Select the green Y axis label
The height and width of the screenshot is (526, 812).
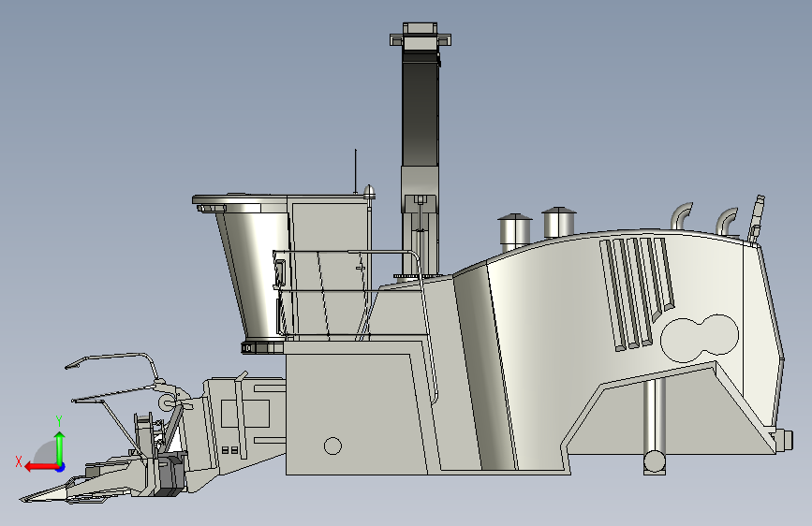click(59, 421)
